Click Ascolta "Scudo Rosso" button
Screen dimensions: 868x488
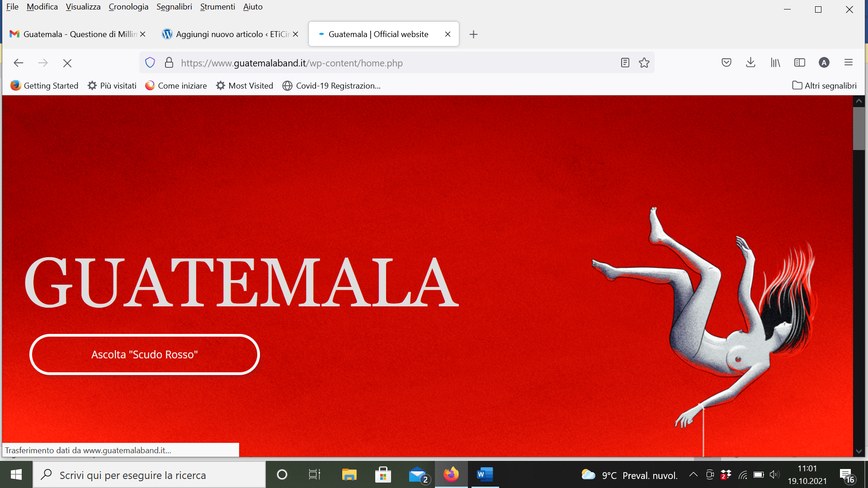145,355
